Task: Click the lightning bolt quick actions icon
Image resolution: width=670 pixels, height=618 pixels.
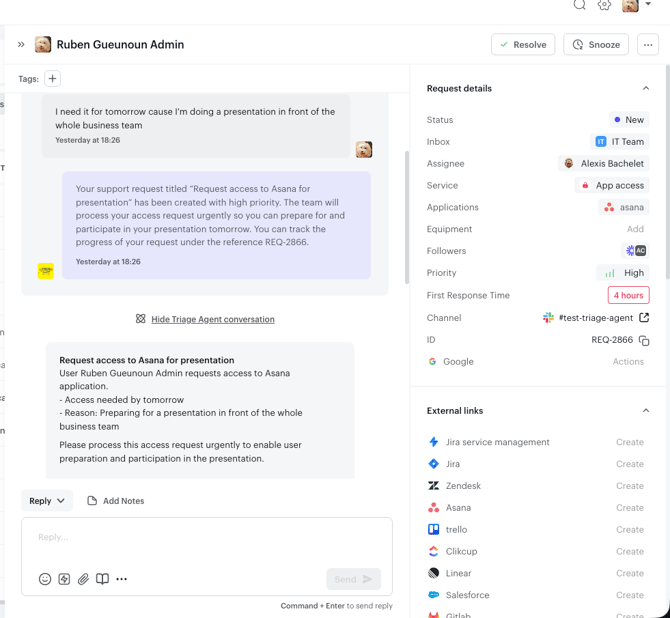Action: click(64, 579)
